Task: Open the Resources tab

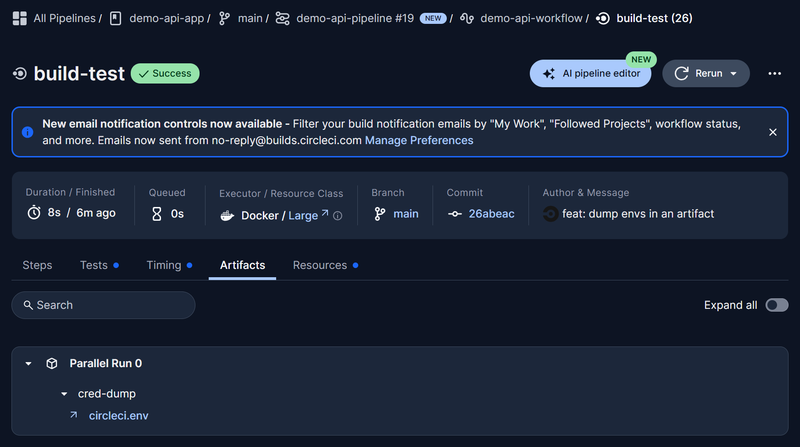Action: point(319,265)
